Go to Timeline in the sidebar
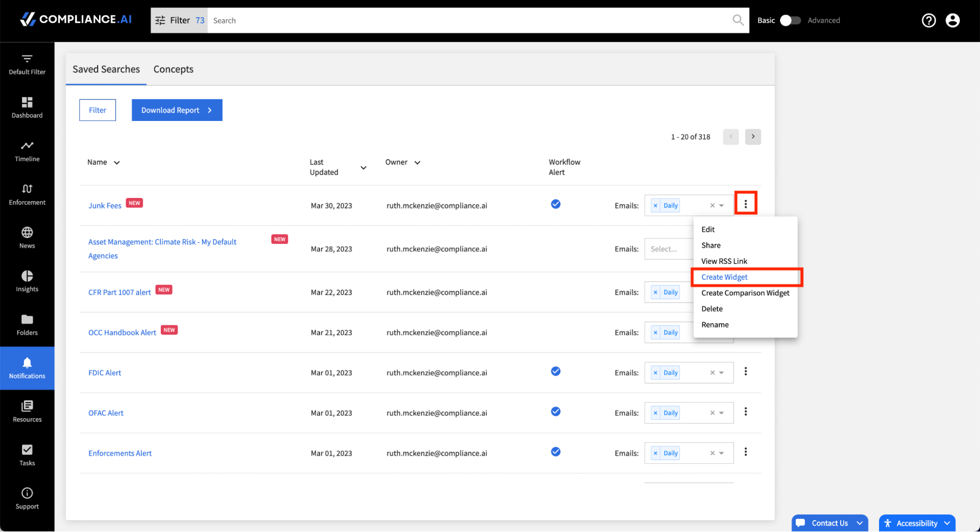The height and width of the screenshot is (532, 980). coord(27,151)
